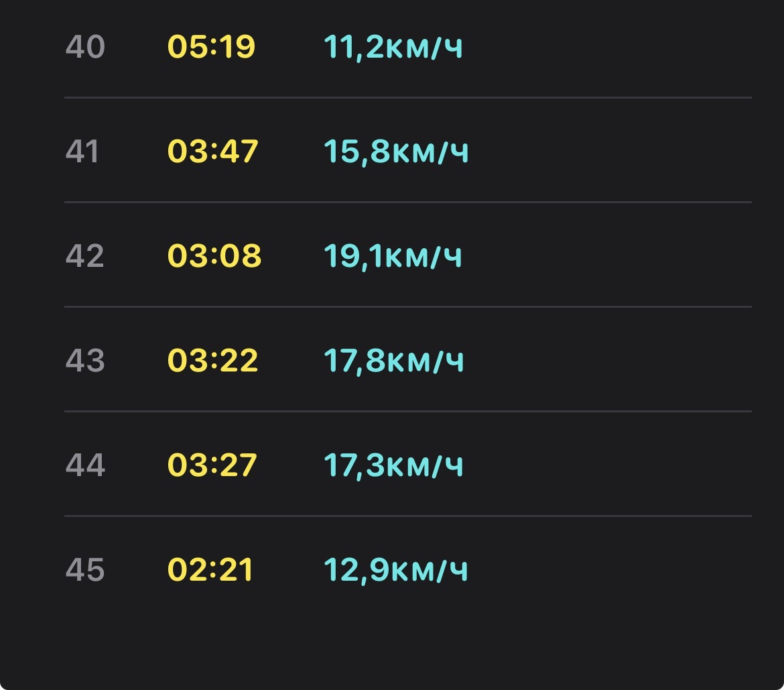Screen dimensions: 784x690
Task: Select split number 45
Action: [x=85, y=570]
